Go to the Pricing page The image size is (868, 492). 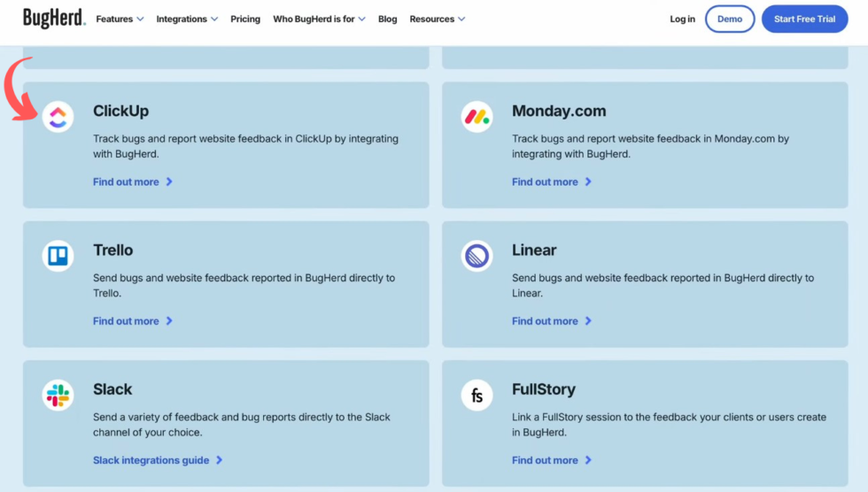[245, 19]
